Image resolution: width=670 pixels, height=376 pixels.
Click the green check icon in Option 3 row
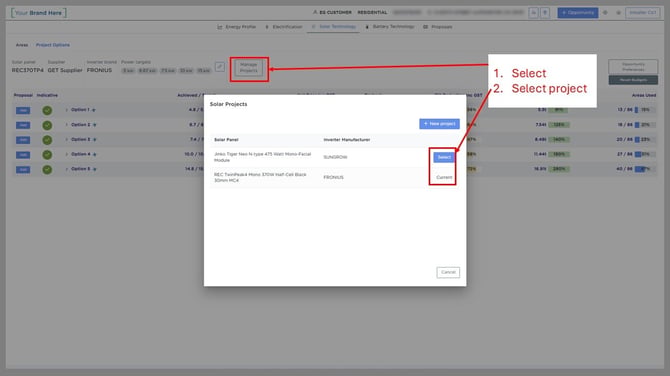pos(47,140)
